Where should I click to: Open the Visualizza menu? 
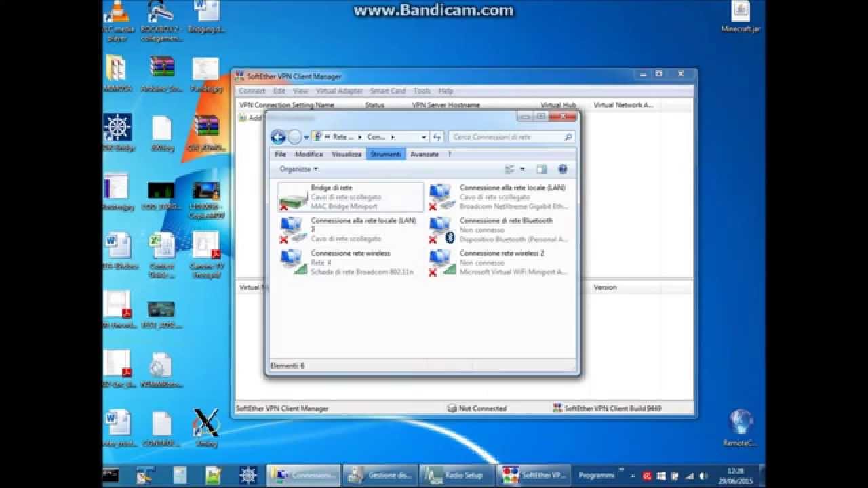[347, 155]
